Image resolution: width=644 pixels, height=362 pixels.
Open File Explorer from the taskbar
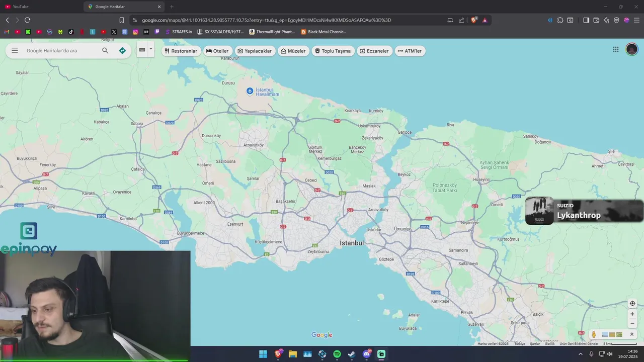[x=292, y=354]
